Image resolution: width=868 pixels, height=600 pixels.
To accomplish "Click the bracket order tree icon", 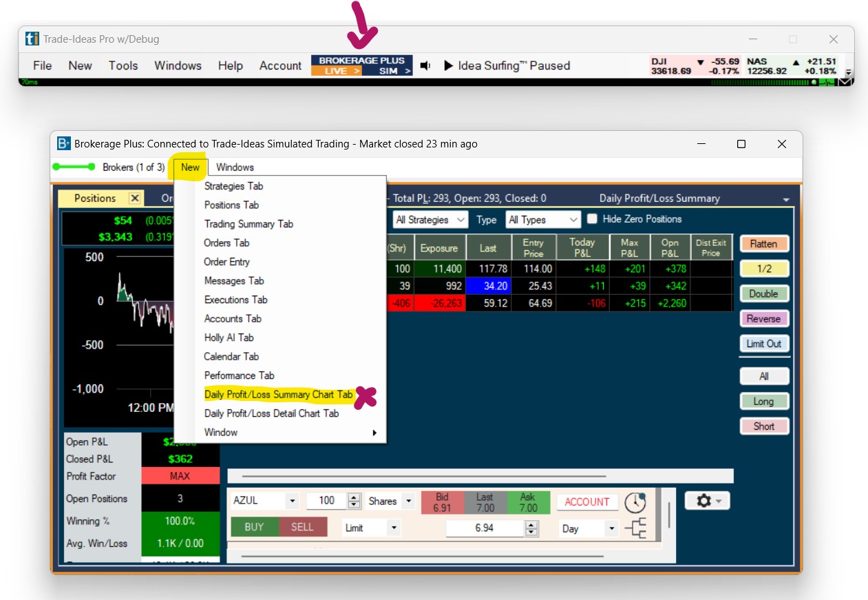I will click(635, 528).
